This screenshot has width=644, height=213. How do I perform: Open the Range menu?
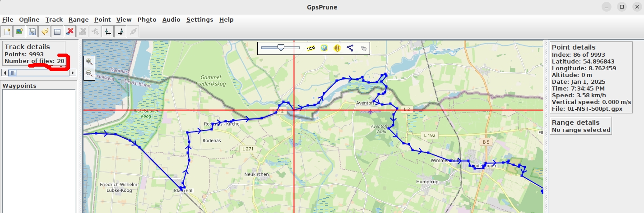coord(79,19)
